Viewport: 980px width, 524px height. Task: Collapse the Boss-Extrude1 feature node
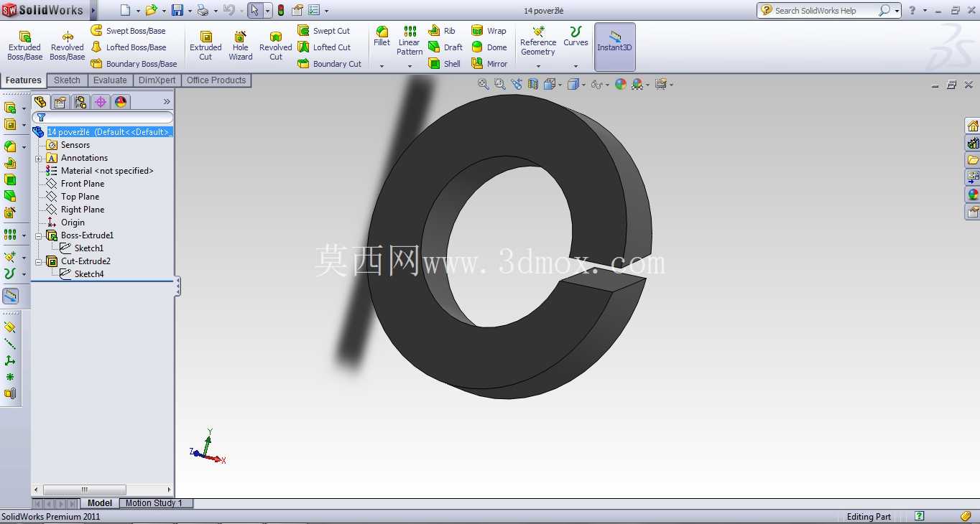tap(39, 235)
